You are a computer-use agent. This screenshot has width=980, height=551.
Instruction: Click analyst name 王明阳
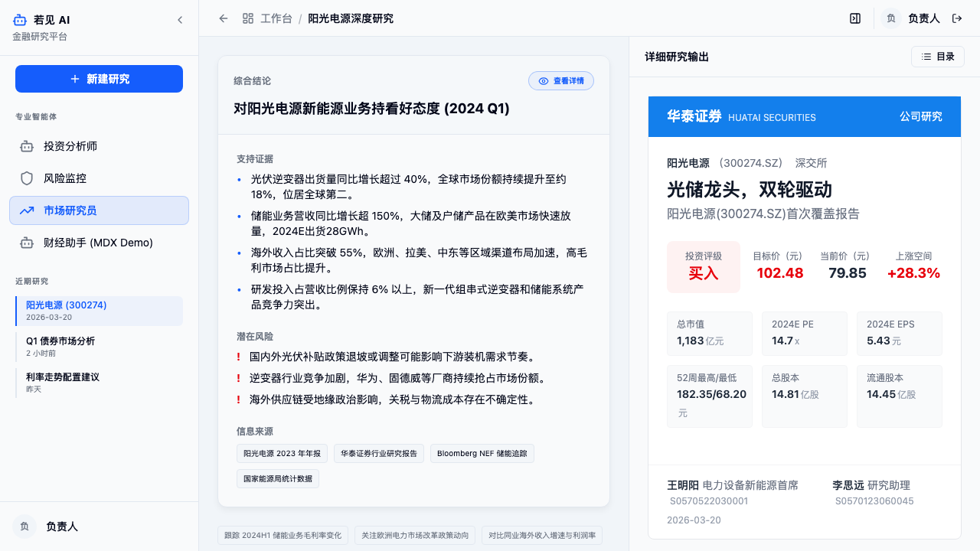[x=683, y=485]
